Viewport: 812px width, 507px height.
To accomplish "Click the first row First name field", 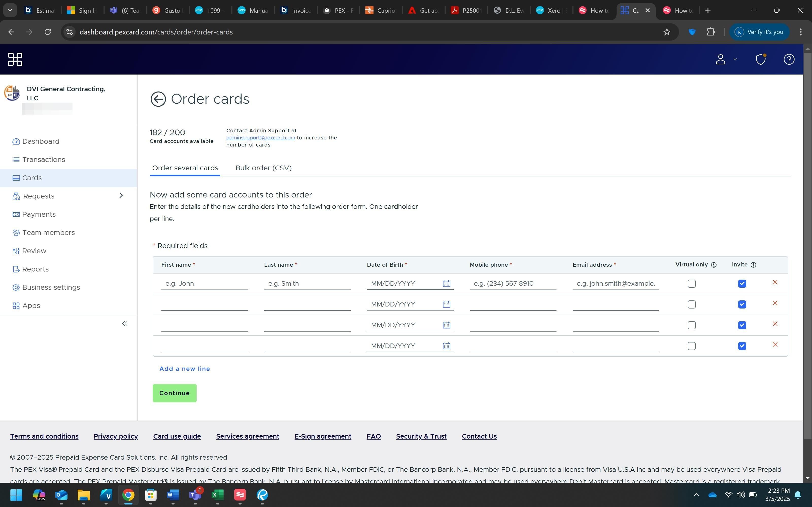I will [204, 284].
